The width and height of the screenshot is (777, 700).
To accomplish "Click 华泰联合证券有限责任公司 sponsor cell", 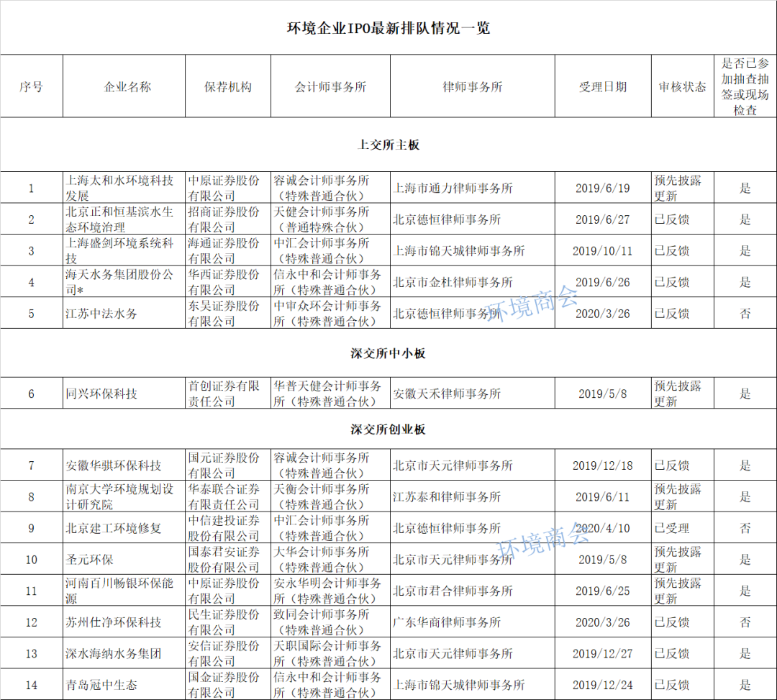I will pyautogui.click(x=228, y=496).
